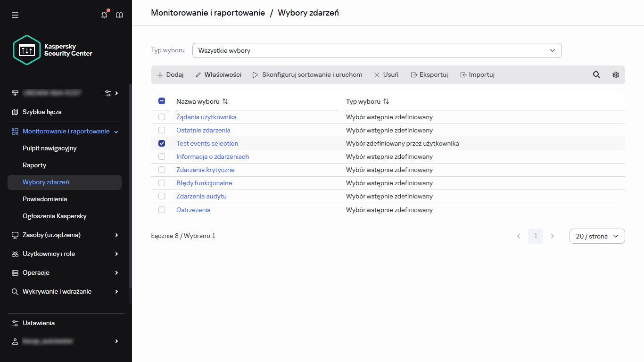Click Eksportuj to export selections
This screenshot has height=362, width=644.
429,74
